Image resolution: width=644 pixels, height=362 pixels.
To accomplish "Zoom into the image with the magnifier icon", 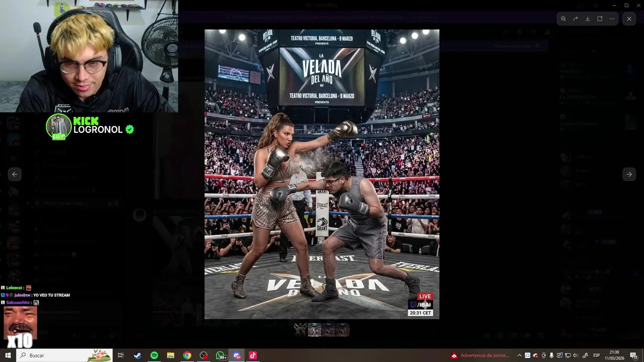I will point(563,19).
